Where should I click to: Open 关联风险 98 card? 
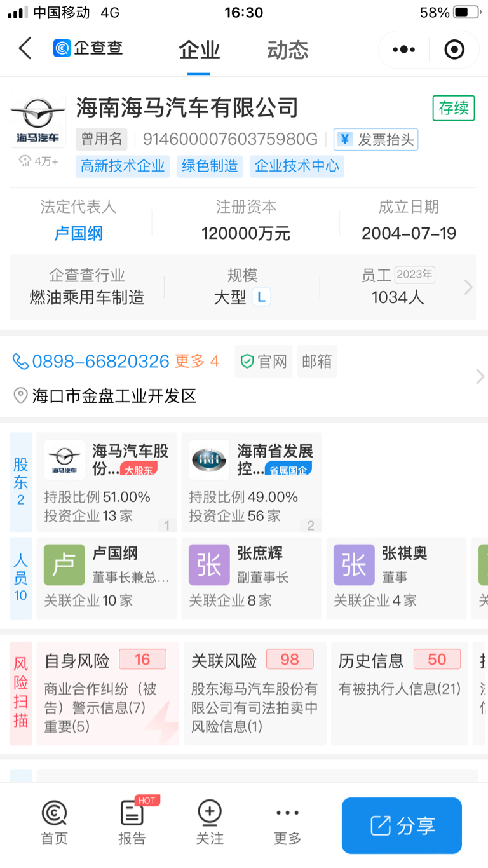(x=255, y=693)
